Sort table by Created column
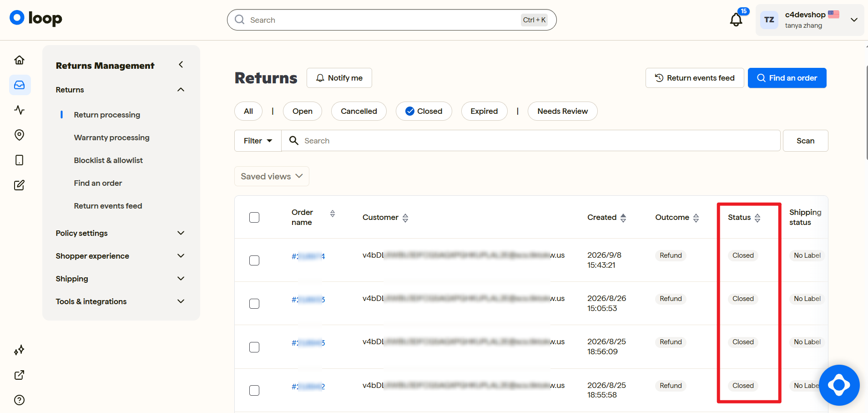This screenshot has height=413, width=868. tap(623, 218)
